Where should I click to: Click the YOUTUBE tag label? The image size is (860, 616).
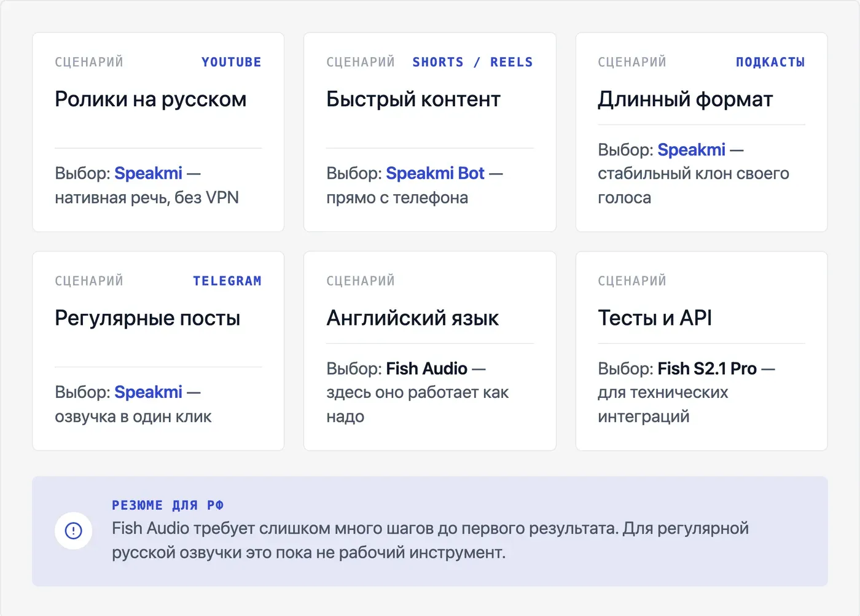[x=232, y=62]
